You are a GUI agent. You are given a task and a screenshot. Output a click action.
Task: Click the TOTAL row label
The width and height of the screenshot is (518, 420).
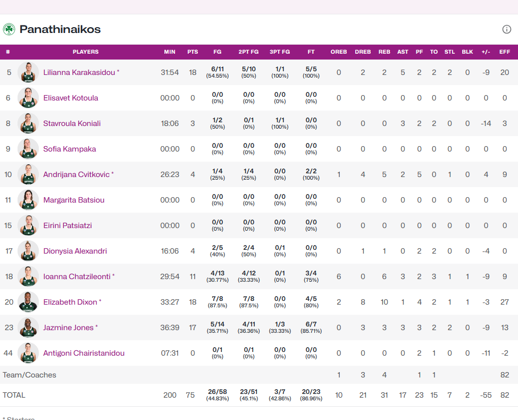point(14,395)
